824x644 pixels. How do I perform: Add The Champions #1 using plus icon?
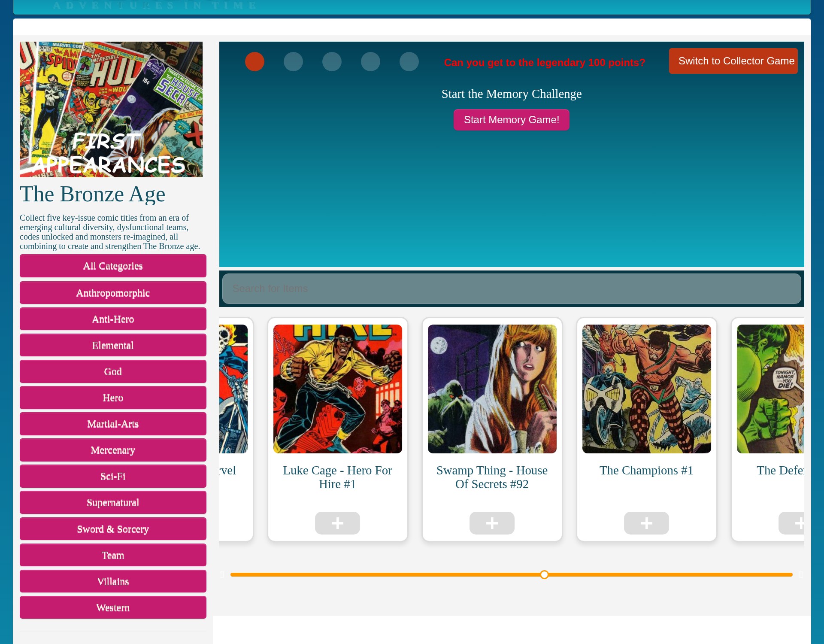pos(646,523)
